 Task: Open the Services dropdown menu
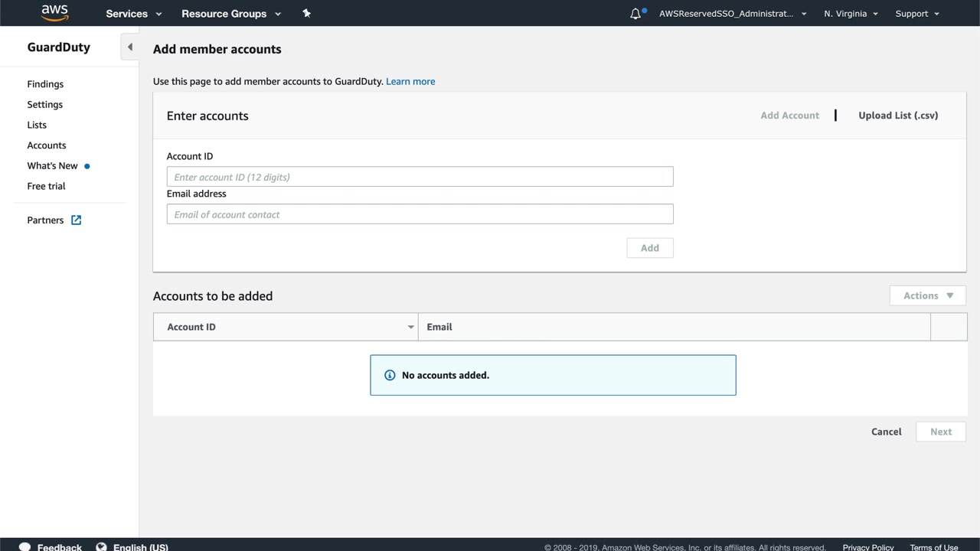click(134, 14)
